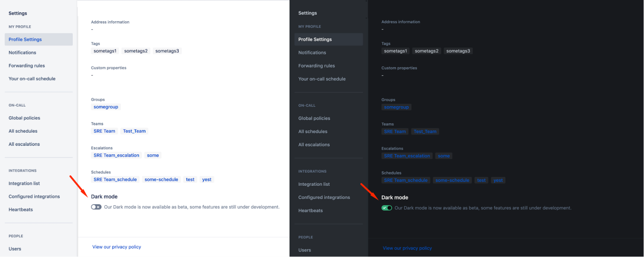This screenshot has width=644, height=257.
Task: Open SRE Team_escalation link in light theme
Action: pyautogui.click(x=116, y=155)
